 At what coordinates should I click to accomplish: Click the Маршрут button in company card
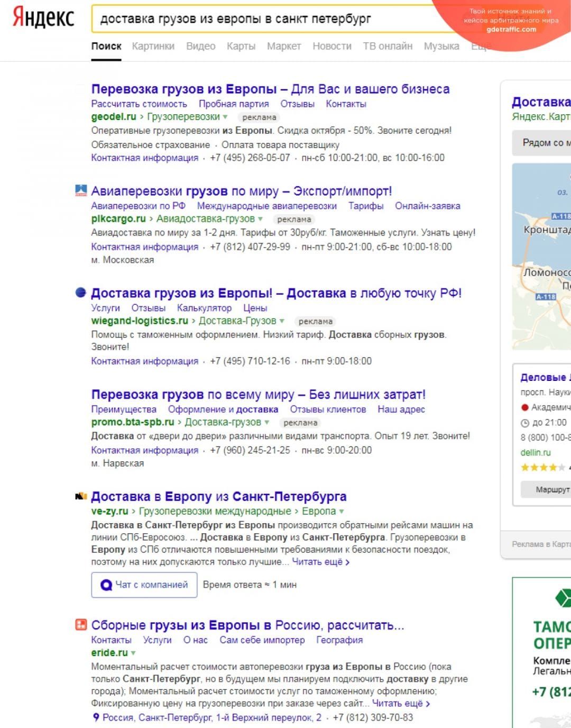550,489
